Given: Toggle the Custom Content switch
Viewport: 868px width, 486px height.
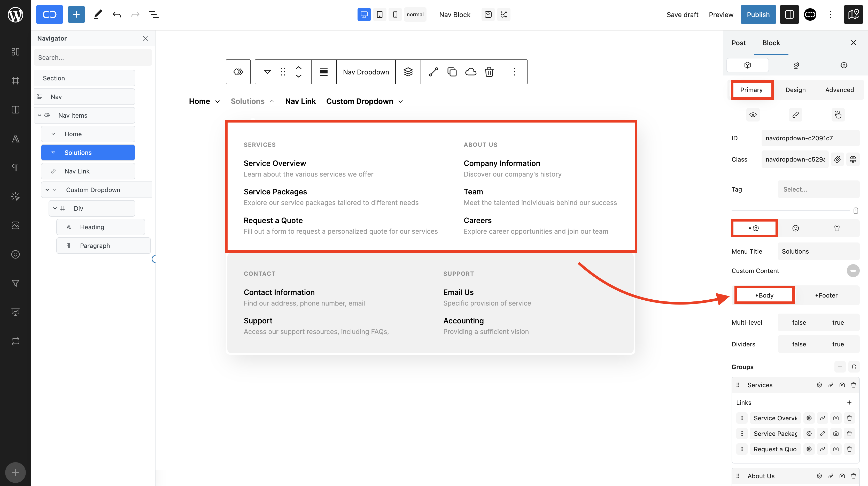Looking at the screenshot, I should [853, 271].
